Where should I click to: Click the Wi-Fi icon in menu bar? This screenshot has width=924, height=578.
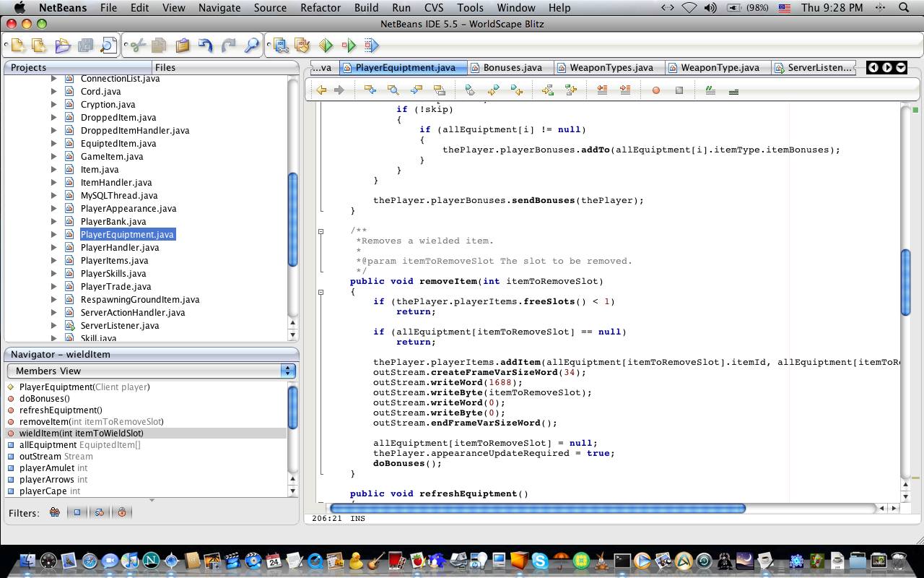coord(689,7)
